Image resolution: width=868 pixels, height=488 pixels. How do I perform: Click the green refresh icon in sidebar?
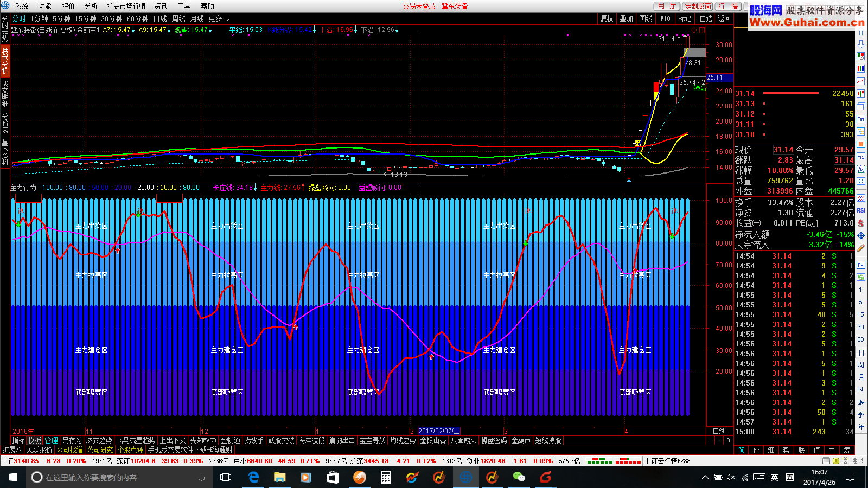pos(861,277)
